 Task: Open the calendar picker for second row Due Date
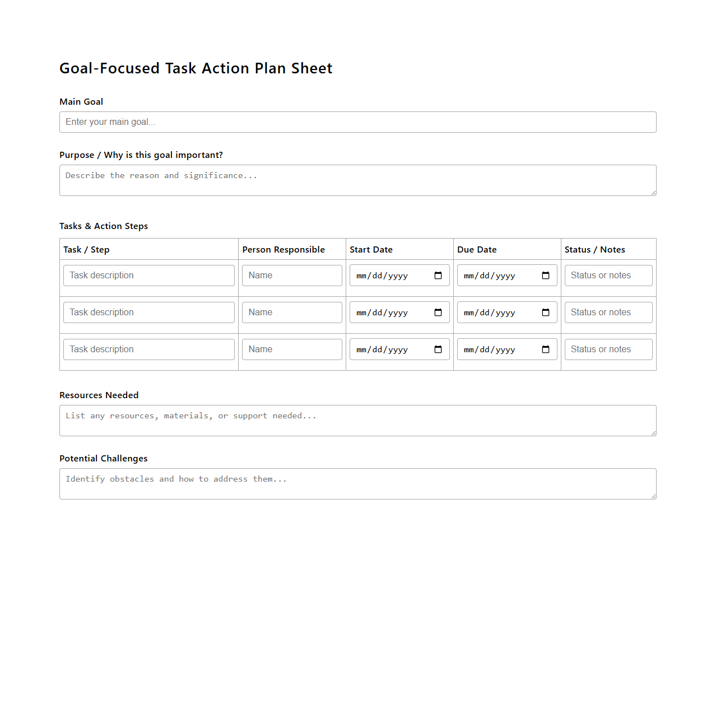click(545, 312)
